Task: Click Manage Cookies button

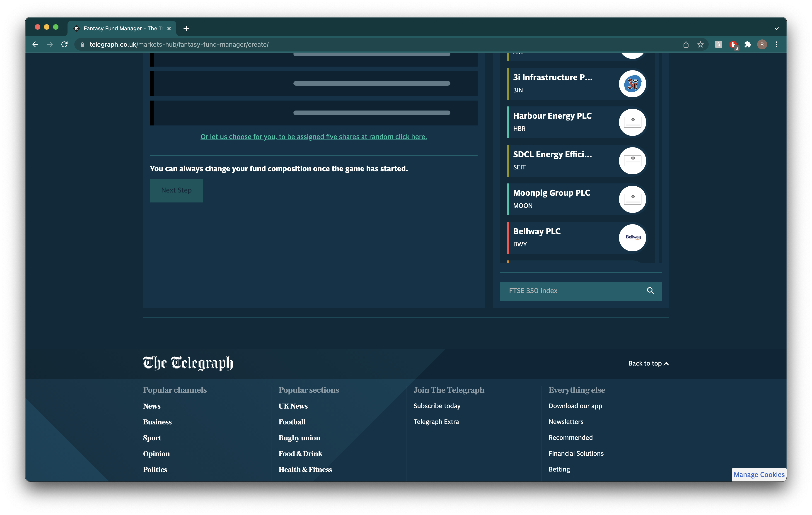Action: [759, 474]
